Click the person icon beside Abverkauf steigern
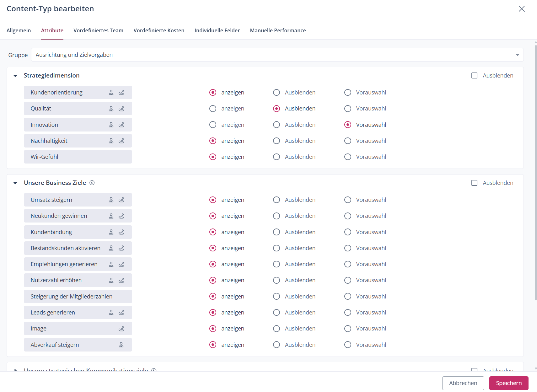 [x=121, y=345]
